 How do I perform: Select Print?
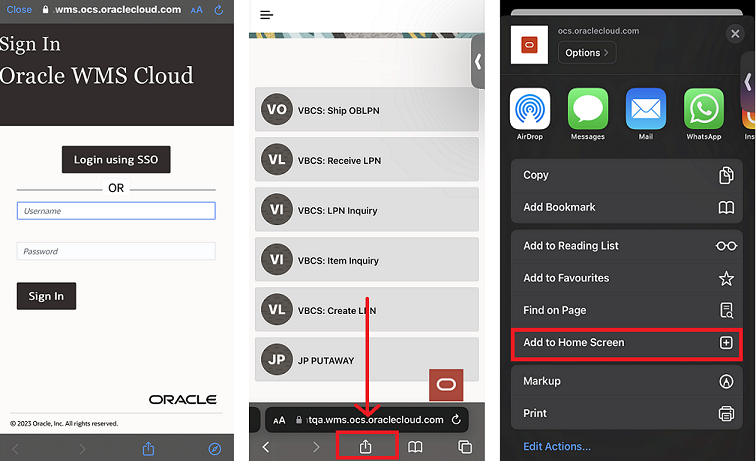click(x=627, y=413)
